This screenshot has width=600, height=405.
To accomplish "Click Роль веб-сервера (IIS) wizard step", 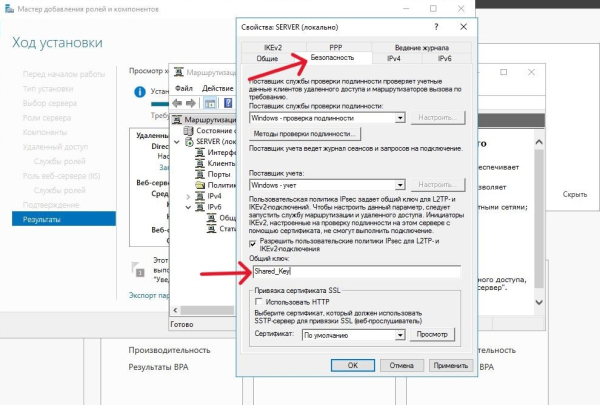I will click(62, 176).
